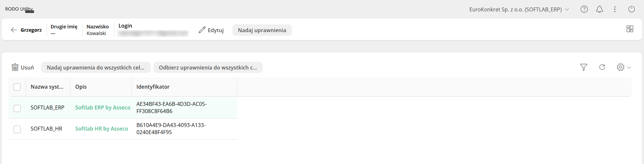Check the SOFTLAB_HR row checkbox
644x164 pixels.
[x=17, y=129]
